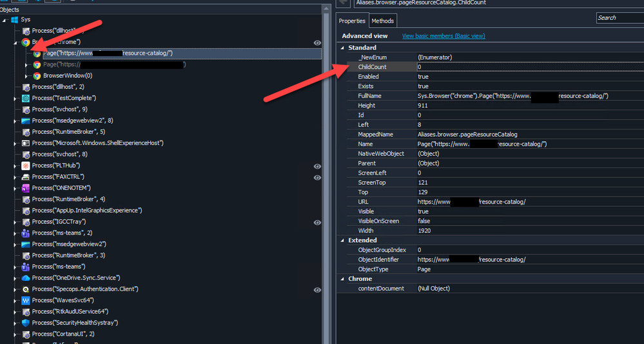Viewport: 644px width, 344px height.
Task: Toggle visibility eye on Chrome browser row
Action: 317,43
